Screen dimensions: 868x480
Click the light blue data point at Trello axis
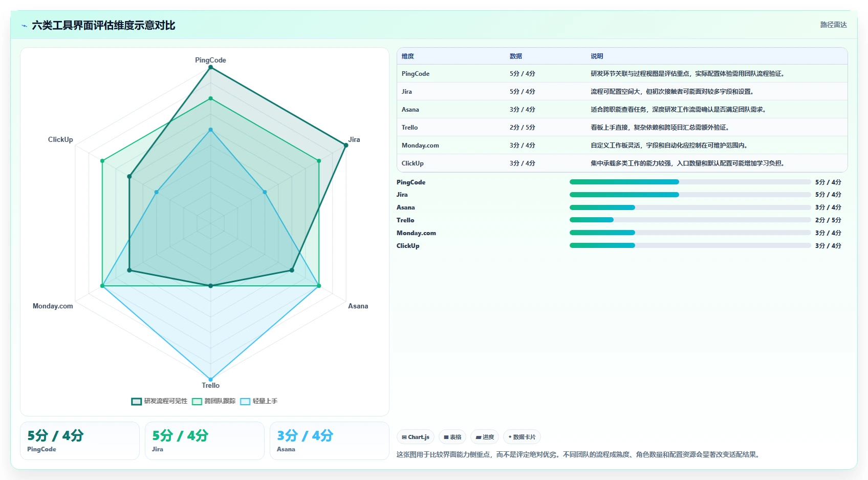210,380
